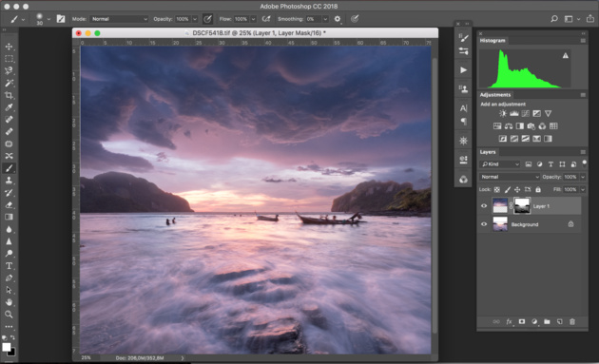Image resolution: width=599 pixels, height=364 pixels.
Task: Select the Rectangular Marquee tool
Action: 9,59
